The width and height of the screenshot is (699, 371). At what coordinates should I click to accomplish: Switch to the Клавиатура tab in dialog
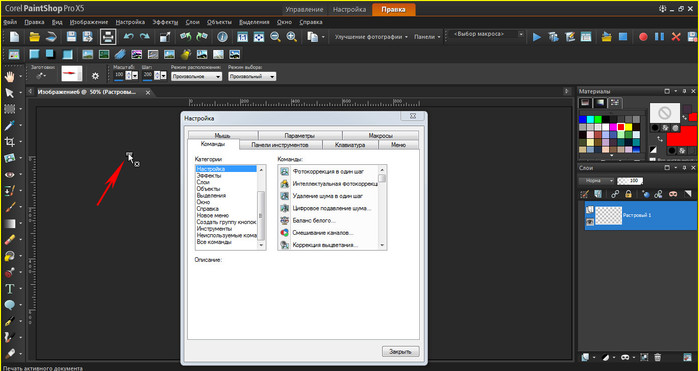pos(350,145)
